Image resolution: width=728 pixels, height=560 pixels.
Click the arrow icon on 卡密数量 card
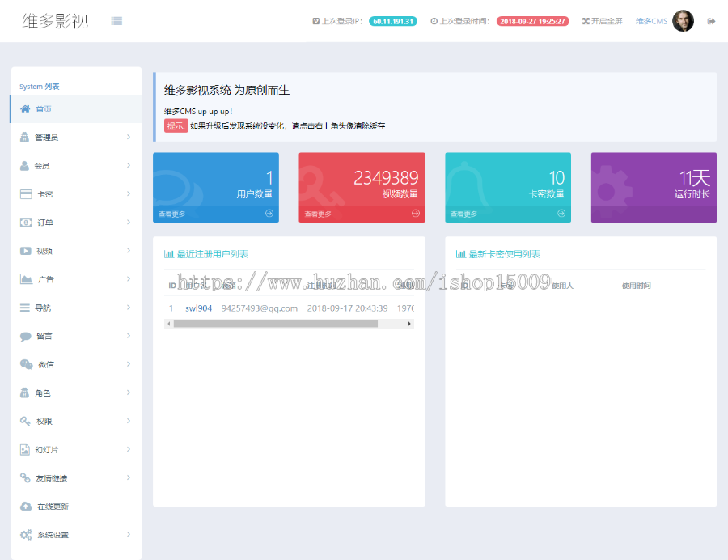coord(561,214)
